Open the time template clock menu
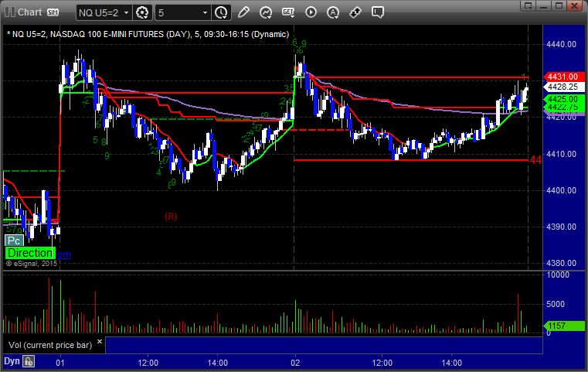 click(221, 13)
